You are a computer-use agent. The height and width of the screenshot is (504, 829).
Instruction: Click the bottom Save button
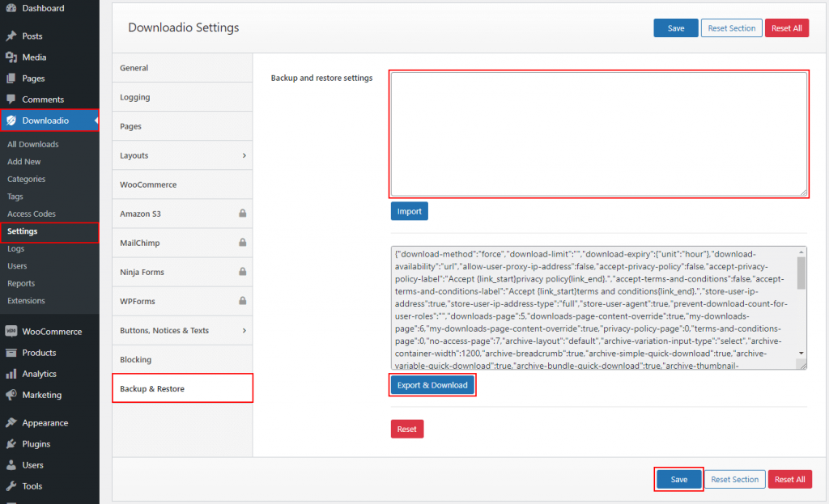[679, 479]
